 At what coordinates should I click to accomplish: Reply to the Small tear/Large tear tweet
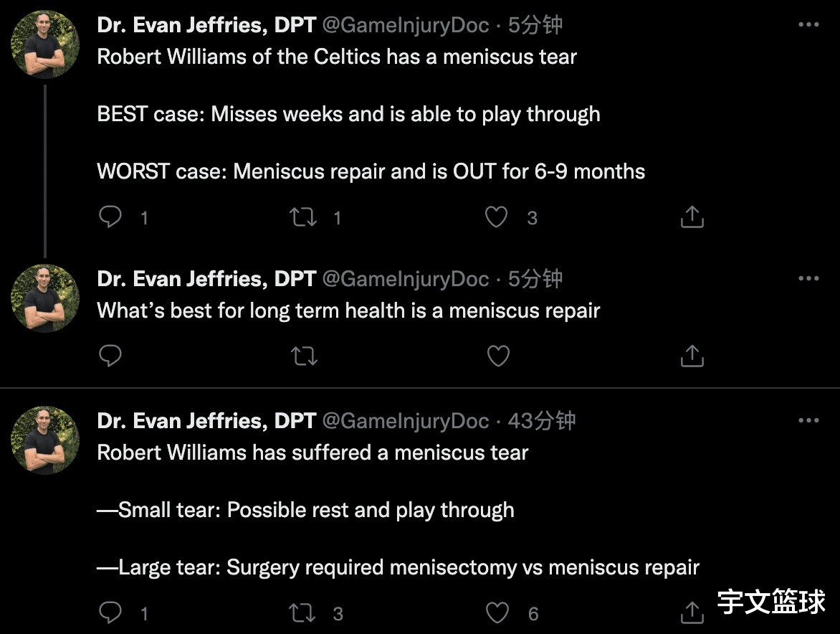[x=110, y=612]
